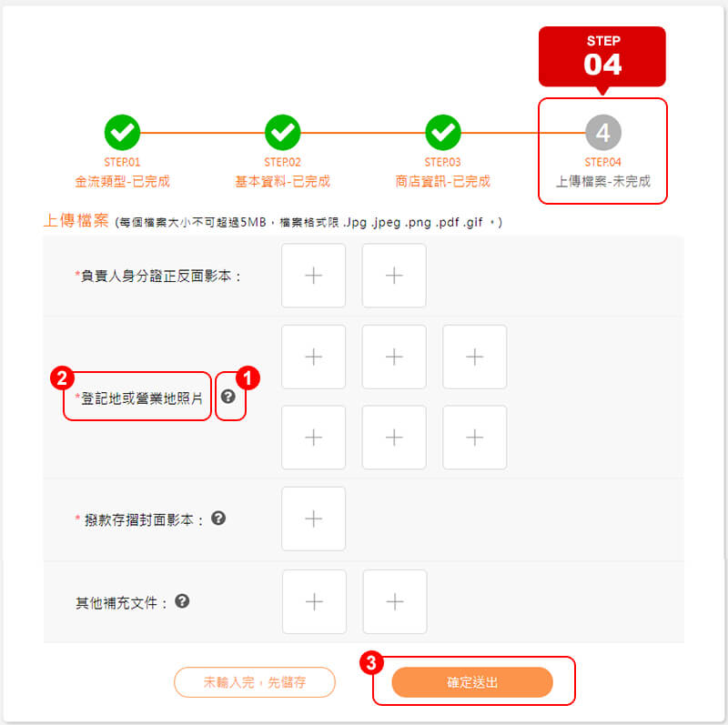The image size is (728, 725).
Task: Add second 負責人身分證 upload file
Action: click(394, 276)
